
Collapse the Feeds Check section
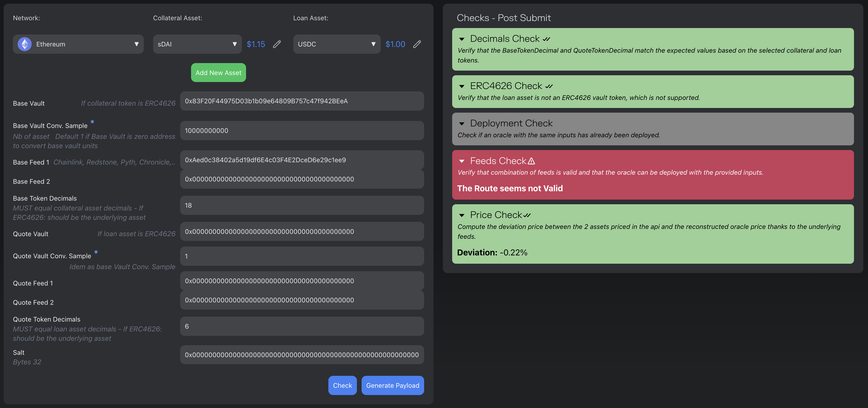462,161
